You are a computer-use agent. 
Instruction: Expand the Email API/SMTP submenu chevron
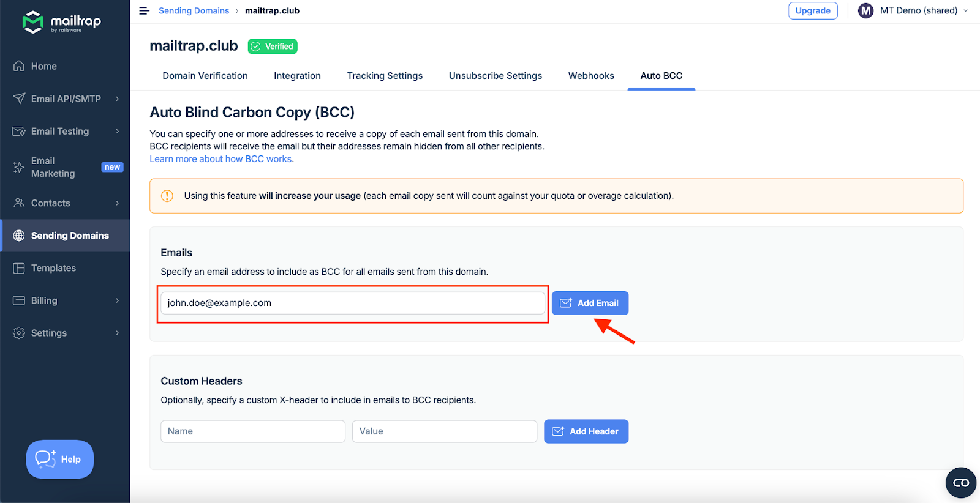coord(118,99)
